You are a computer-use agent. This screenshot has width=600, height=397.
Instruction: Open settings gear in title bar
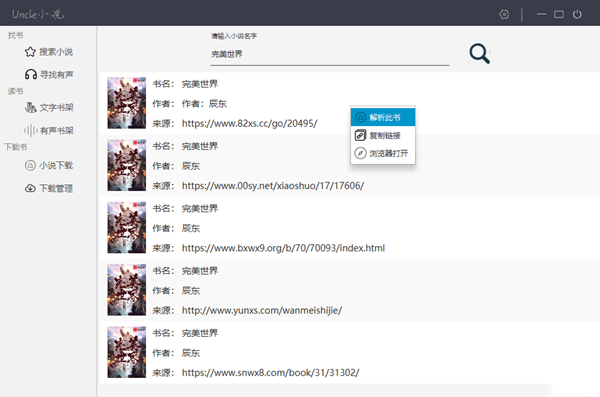pos(504,15)
